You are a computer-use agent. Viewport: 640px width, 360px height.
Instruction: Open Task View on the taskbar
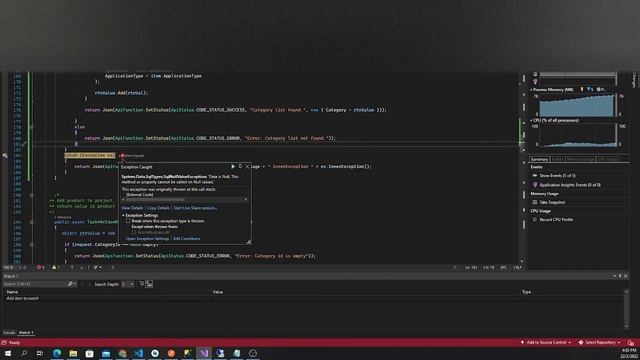pyautogui.click(x=40, y=353)
